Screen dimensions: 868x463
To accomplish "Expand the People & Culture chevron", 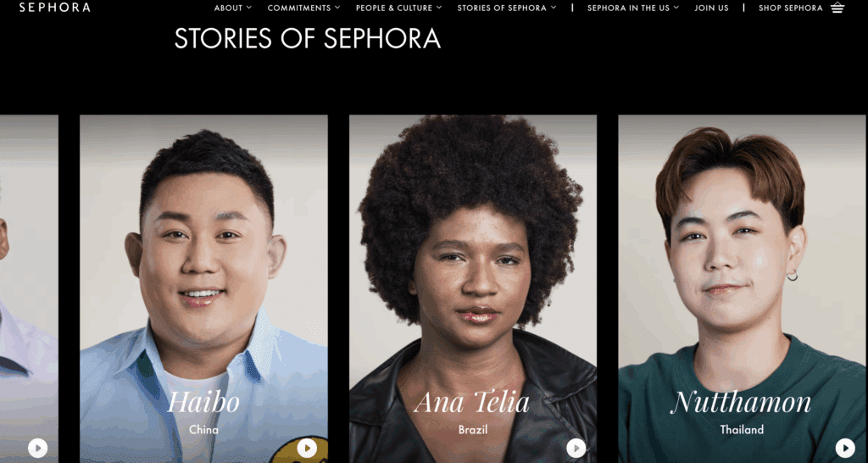I will point(439,8).
